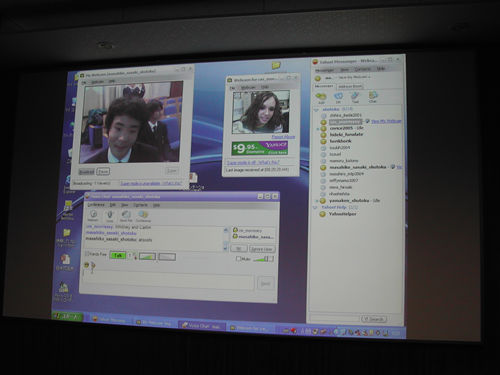Click the View My Webcam link

386,121
